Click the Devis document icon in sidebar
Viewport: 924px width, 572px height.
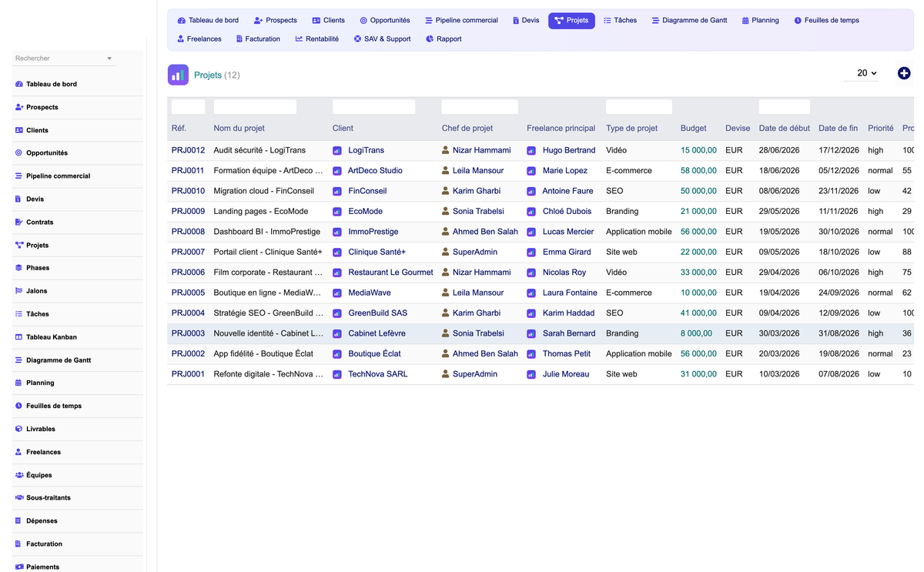(x=18, y=199)
